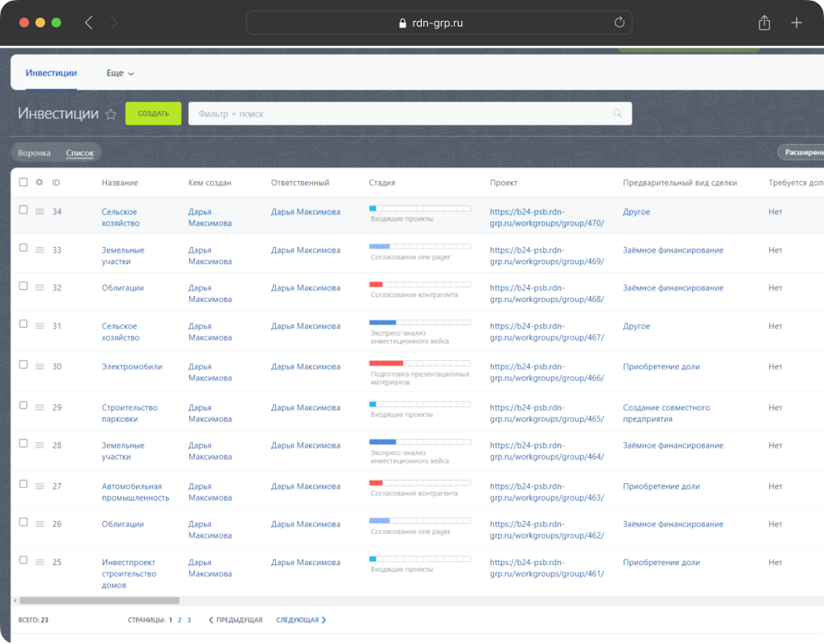Select the checkbox for row ID 27
Viewport: 824px width, 644px height.
[x=23, y=485]
